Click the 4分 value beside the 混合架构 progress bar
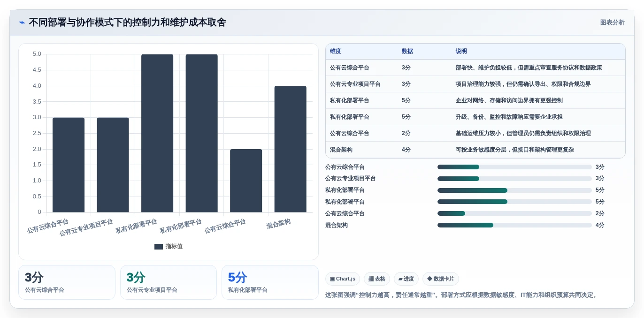This screenshot has height=318, width=644. (600, 225)
